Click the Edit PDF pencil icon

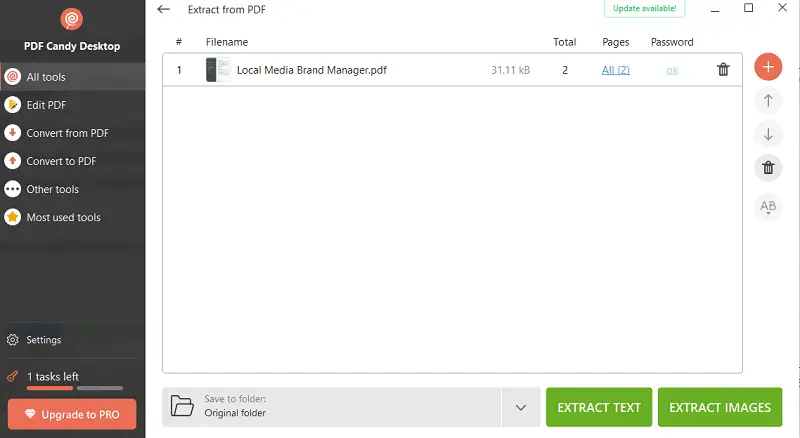point(13,105)
